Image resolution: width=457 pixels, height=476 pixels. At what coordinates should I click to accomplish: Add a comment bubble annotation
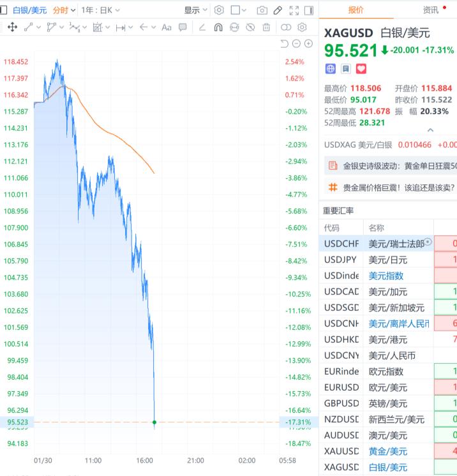tap(183, 27)
